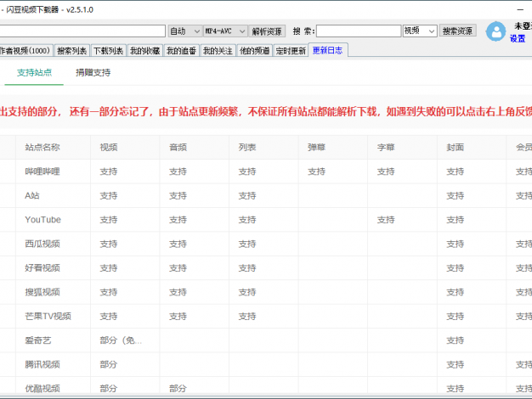This screenshot has width=532, height=399.
Task: Select the 搜狐视频 site row
Action: coord(266,292)
